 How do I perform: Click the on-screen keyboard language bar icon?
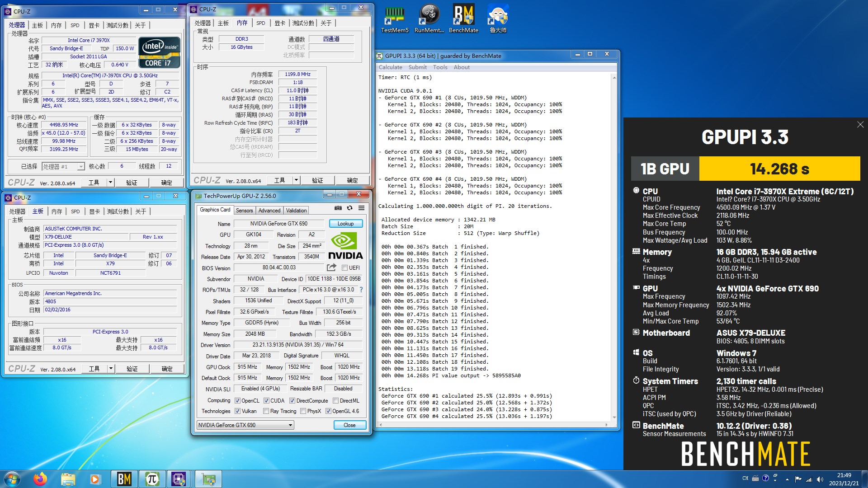pos(755,478)
